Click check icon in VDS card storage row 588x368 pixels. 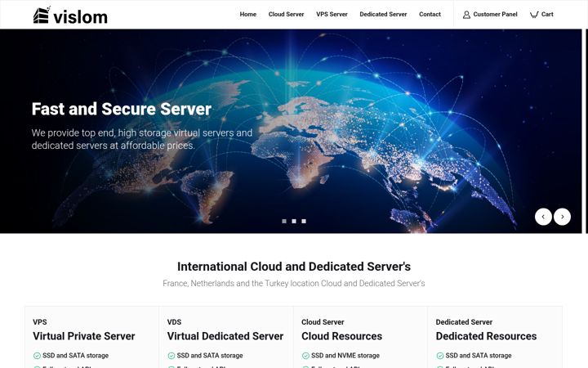point(171,356)
